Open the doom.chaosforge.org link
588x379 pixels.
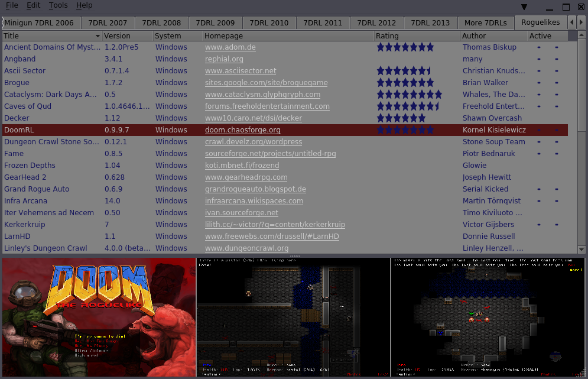click(243, 130)
